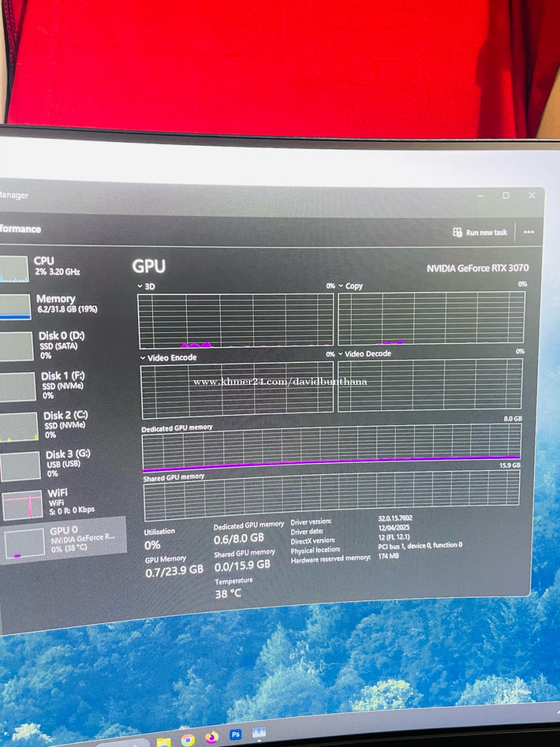Screen dimensions: 560x747
Task: Select CPU in the performance sidebar
Action: point(43,267)
